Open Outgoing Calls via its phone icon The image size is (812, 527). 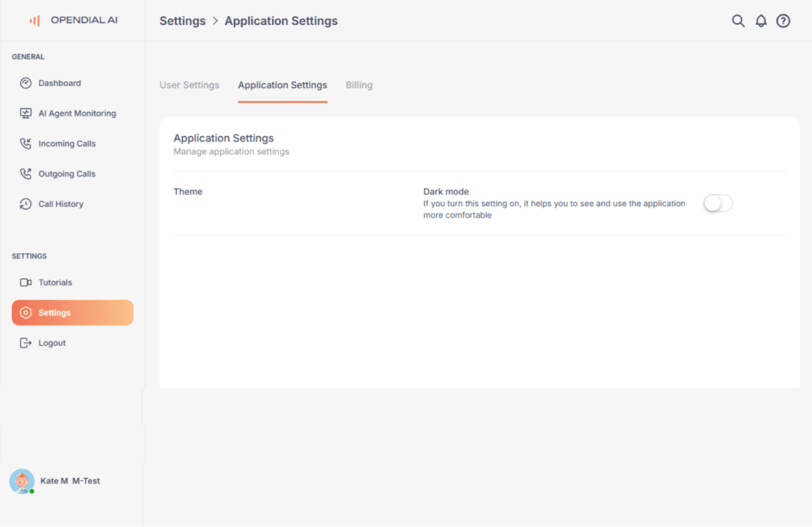(x=25, y=173)
